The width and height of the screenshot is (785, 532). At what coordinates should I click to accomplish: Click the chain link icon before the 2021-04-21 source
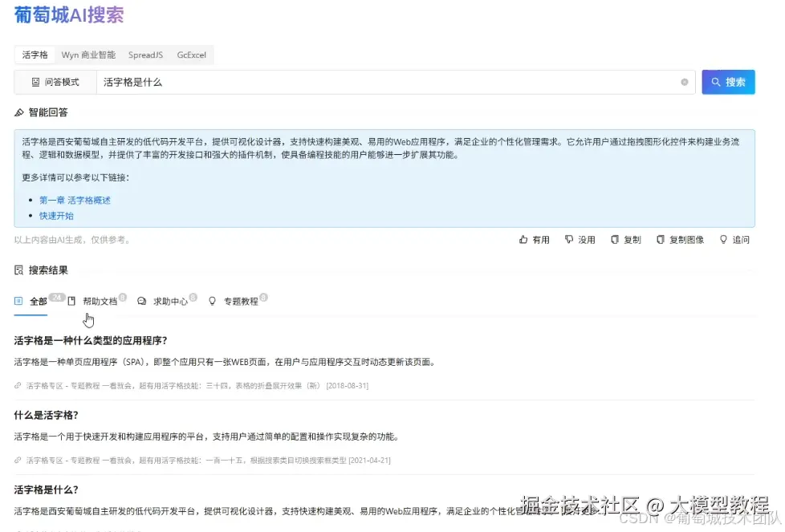(18, 461)
